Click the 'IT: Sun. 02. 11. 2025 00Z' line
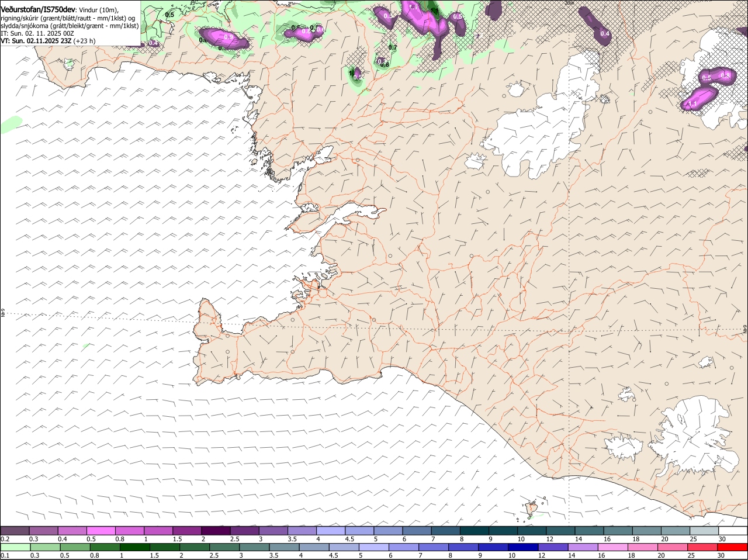 click(x=39, y=33)
